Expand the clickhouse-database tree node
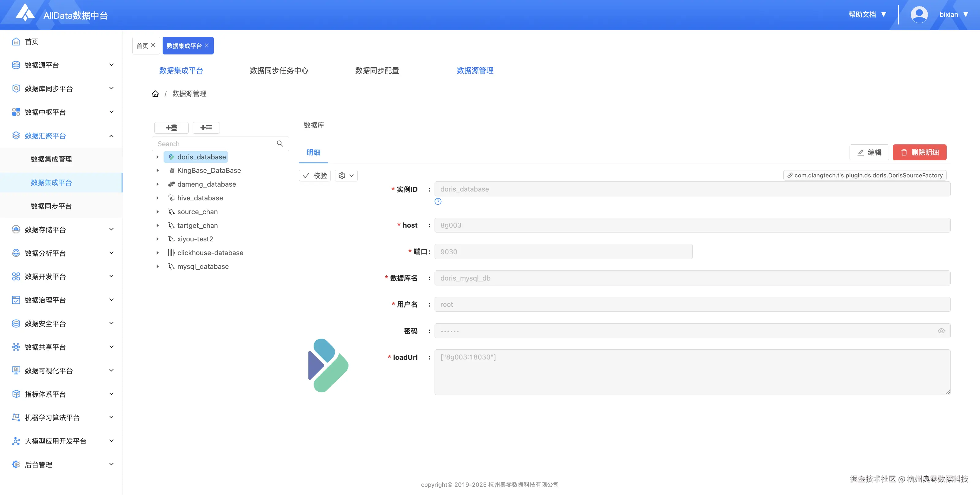The image size is (980, 495). pyautogui.click(x=157, y=253)
